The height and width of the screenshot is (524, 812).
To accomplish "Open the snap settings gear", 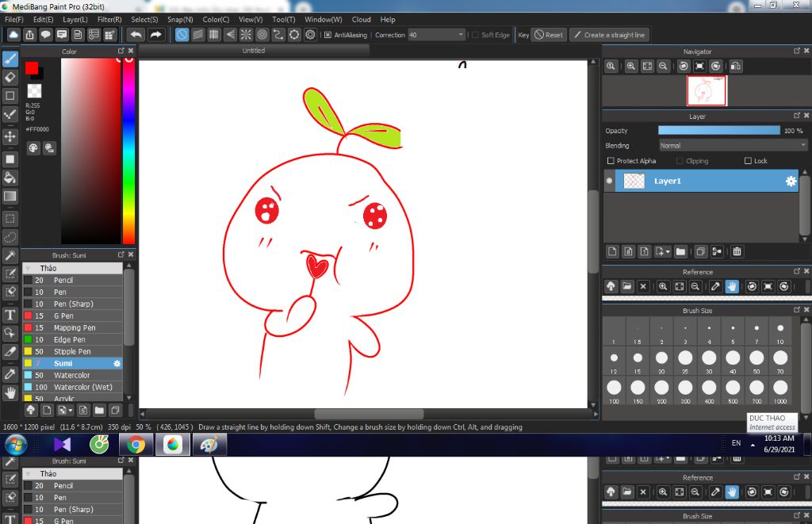I will (x=310, y=35).
